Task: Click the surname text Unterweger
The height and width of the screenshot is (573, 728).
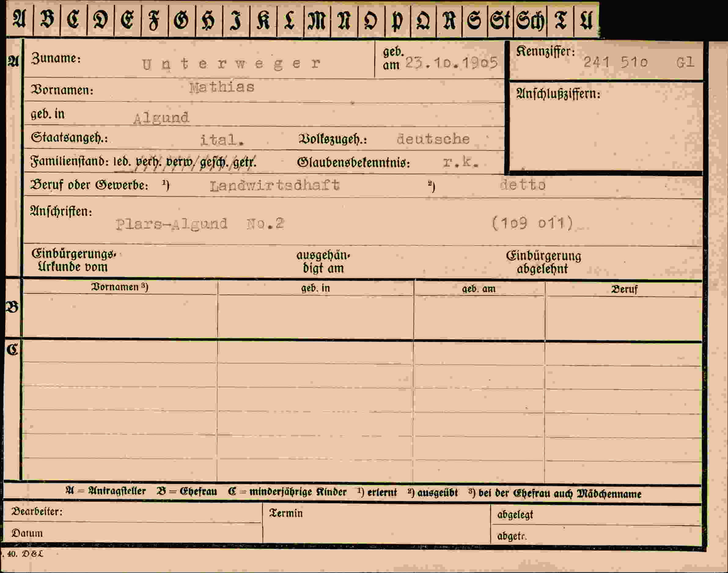Action: tap(231, 64)
